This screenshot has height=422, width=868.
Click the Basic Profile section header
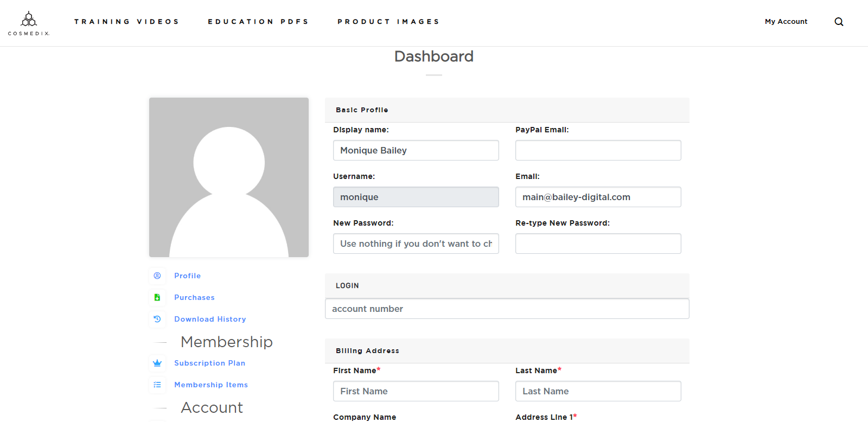pos(507,110)
